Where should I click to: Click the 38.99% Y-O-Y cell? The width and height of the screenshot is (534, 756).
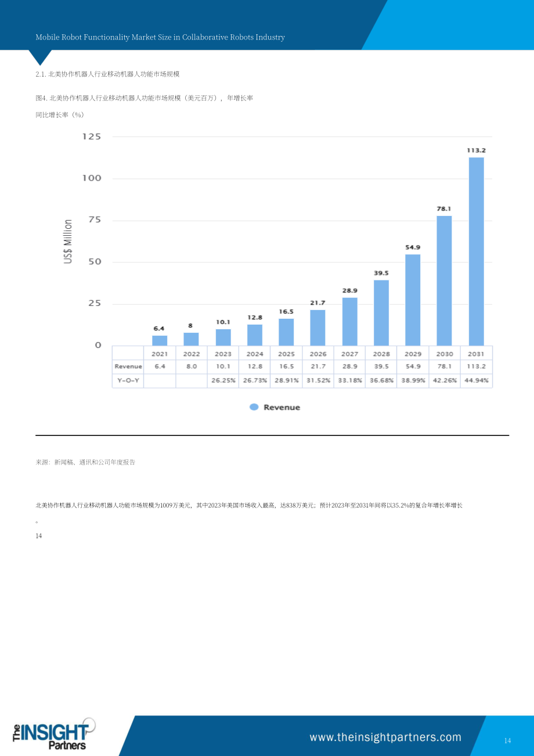[x=413, y=381]
